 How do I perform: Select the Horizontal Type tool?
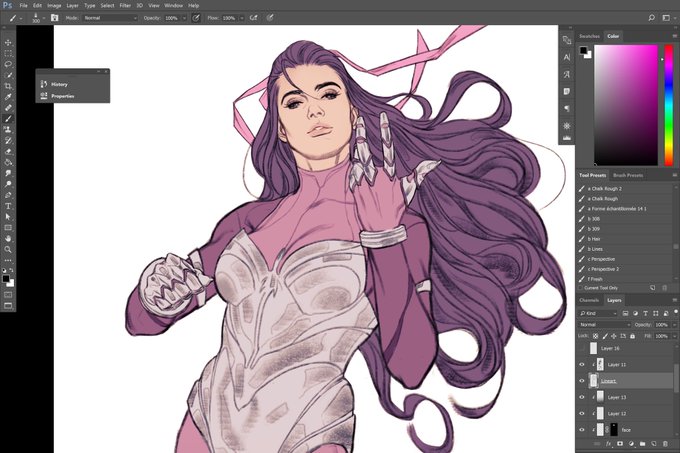(x=8, y=206)
